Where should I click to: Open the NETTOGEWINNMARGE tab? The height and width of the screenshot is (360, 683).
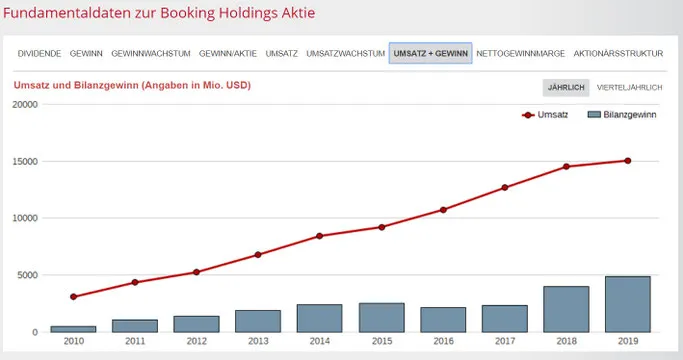click(521, 54)
